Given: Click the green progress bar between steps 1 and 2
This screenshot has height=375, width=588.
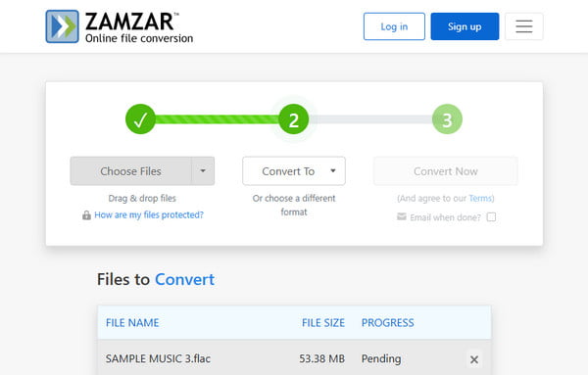Looking at the screenshot, I should 218,119.
